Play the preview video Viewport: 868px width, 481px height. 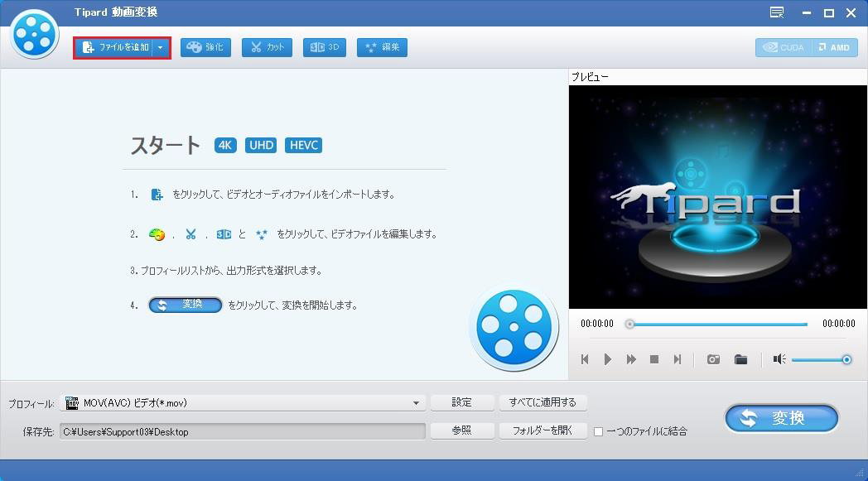[608, 360]
